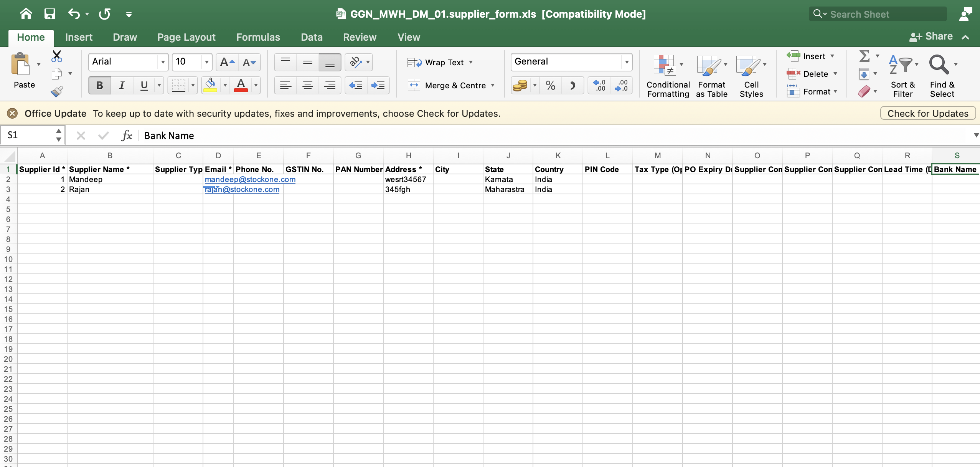Open Merge & Centre dropdown arrow

point(493,85)
